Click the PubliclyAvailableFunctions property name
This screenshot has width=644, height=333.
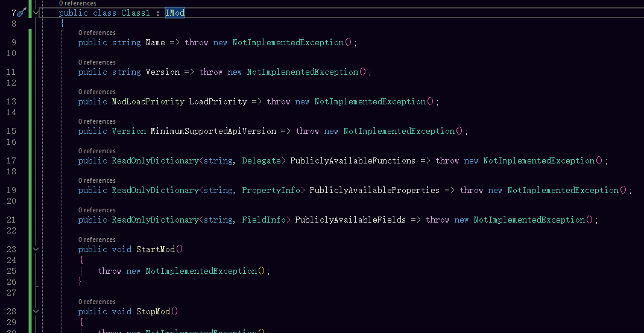click(353, 161)
